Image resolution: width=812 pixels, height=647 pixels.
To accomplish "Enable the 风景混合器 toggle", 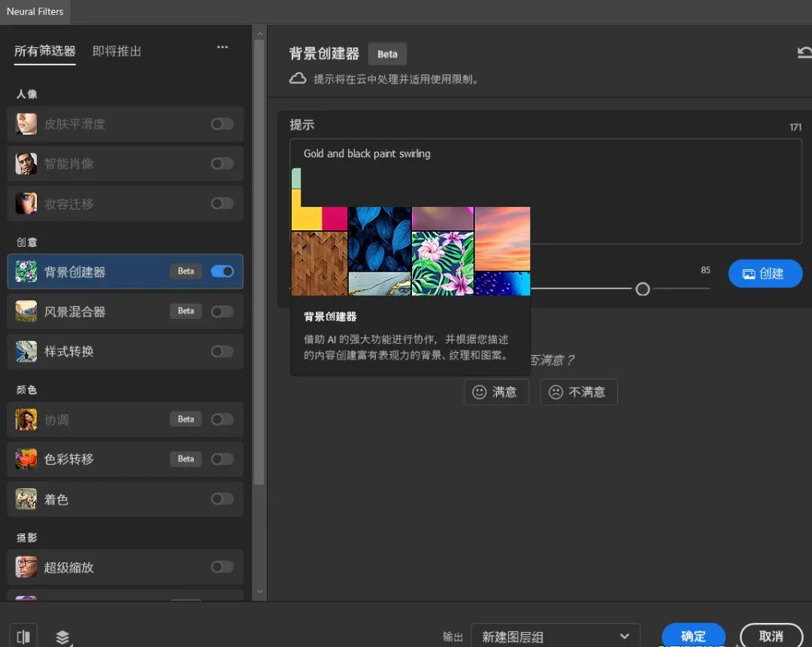I will (222, 311).
